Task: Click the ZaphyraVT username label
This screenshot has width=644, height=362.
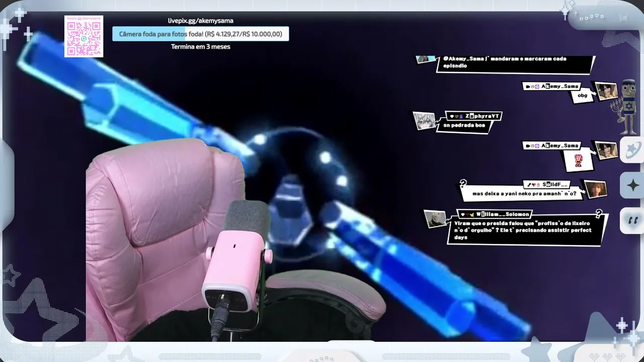Action: pyautogui.click(x=482, y=116)
